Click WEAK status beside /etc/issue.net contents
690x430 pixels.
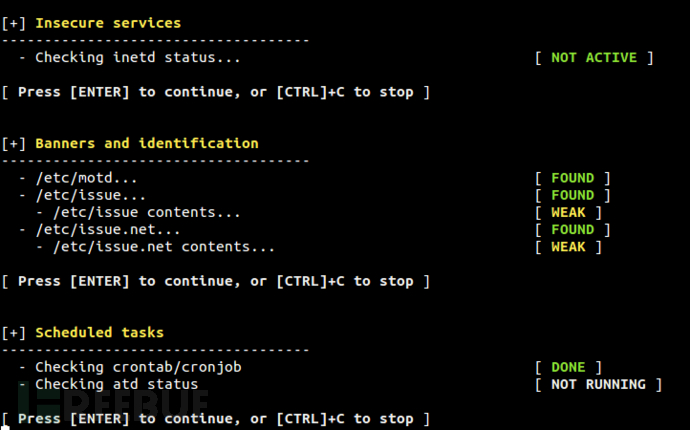point(568,247)
